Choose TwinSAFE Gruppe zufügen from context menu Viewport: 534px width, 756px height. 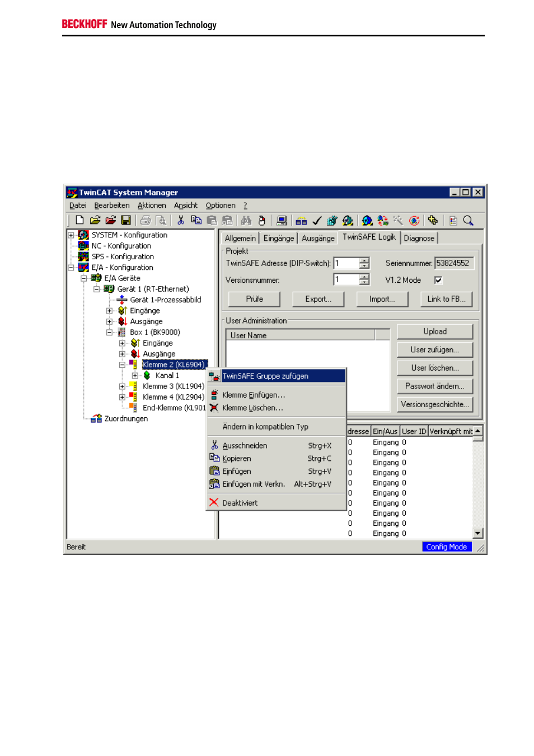[277, 376]
